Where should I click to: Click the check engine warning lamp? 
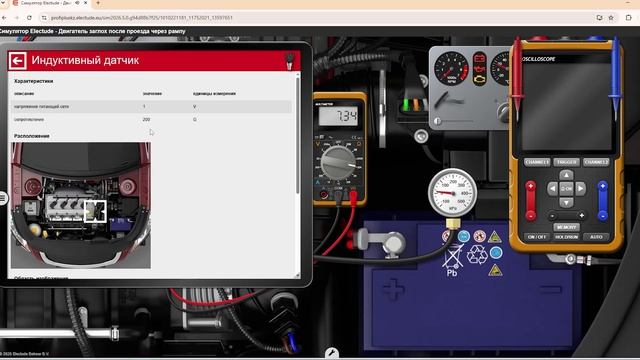[x=480, y=78]
